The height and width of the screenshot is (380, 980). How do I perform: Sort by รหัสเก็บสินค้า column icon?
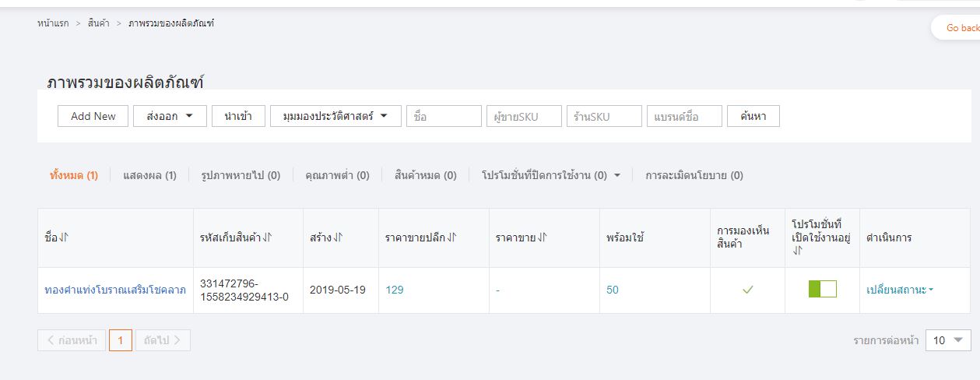(x=267, y=237)
